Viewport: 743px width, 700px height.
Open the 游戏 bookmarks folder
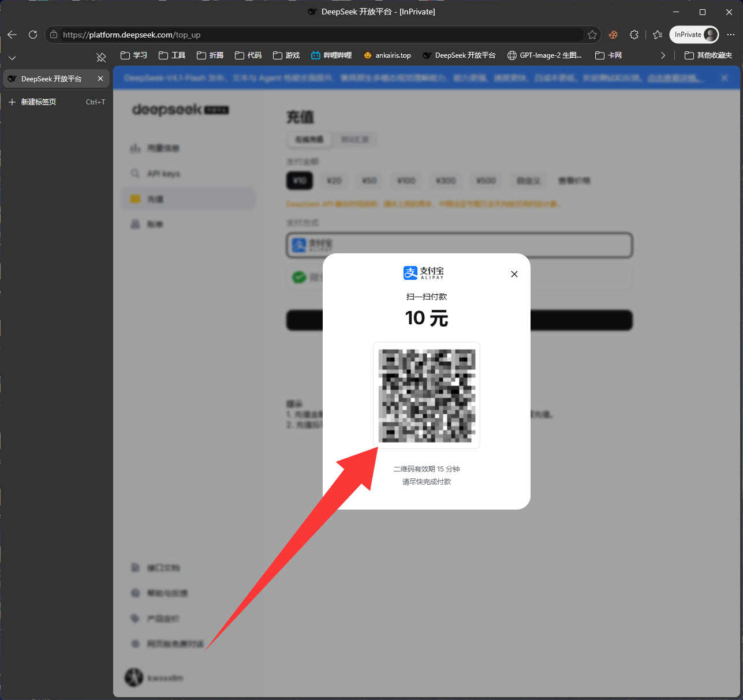(x=286, y=55)
